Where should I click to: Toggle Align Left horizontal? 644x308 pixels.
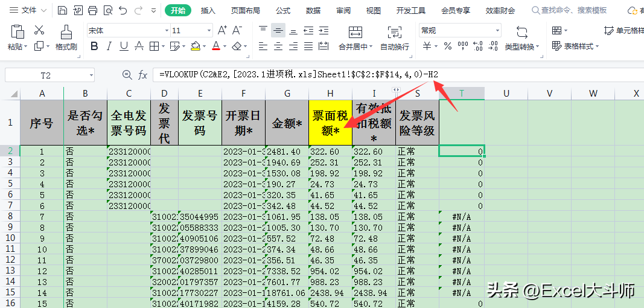coord(263,46)
